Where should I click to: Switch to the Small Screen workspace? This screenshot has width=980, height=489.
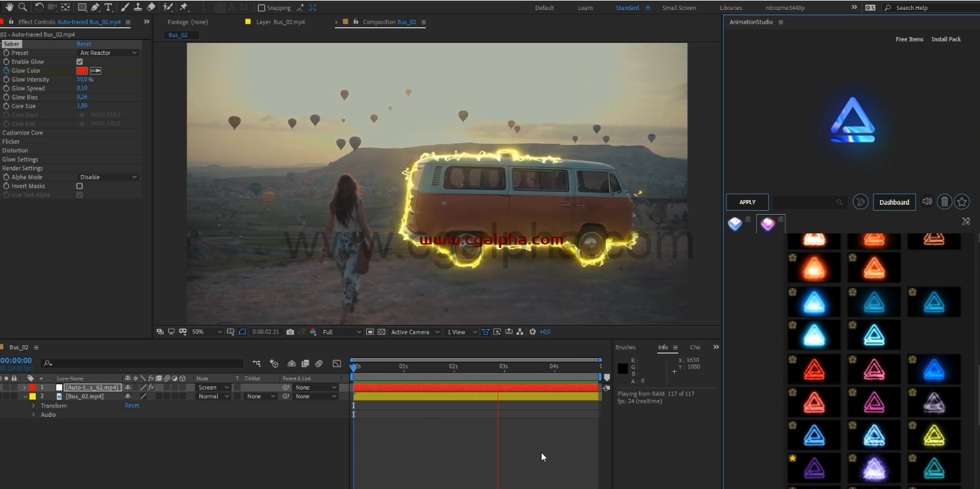679,8
